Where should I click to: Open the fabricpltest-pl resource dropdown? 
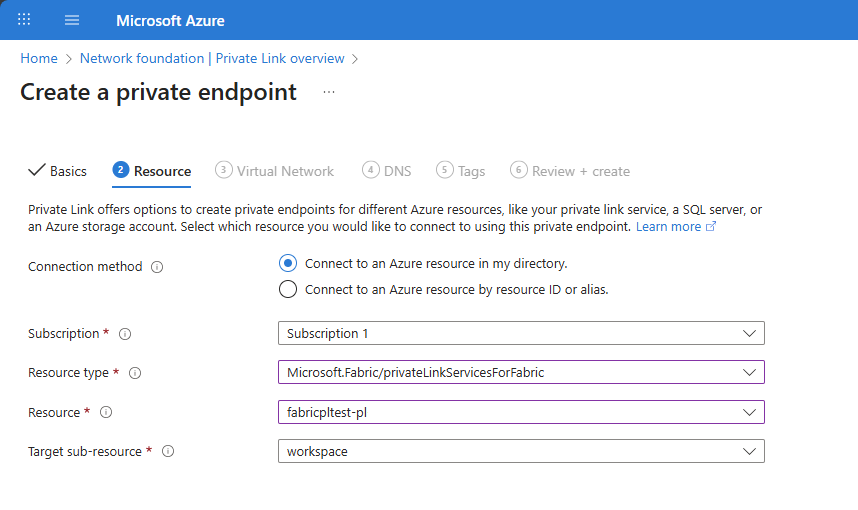pos(521,412)
